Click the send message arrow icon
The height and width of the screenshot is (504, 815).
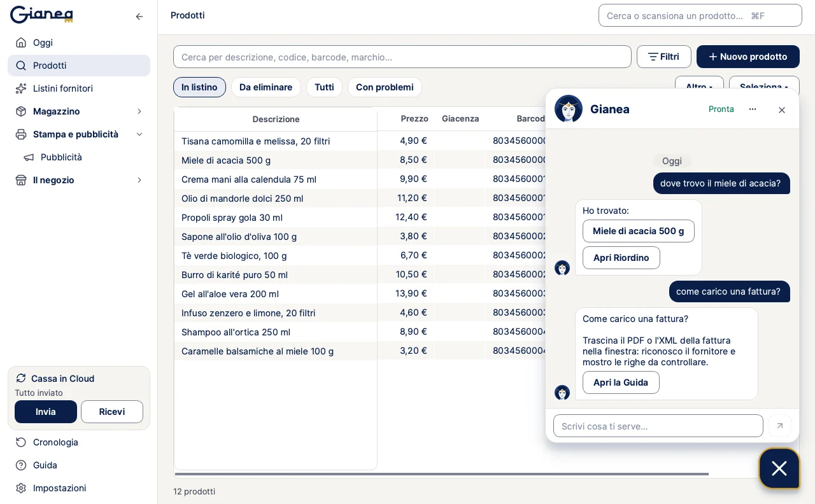coord(780,426)
